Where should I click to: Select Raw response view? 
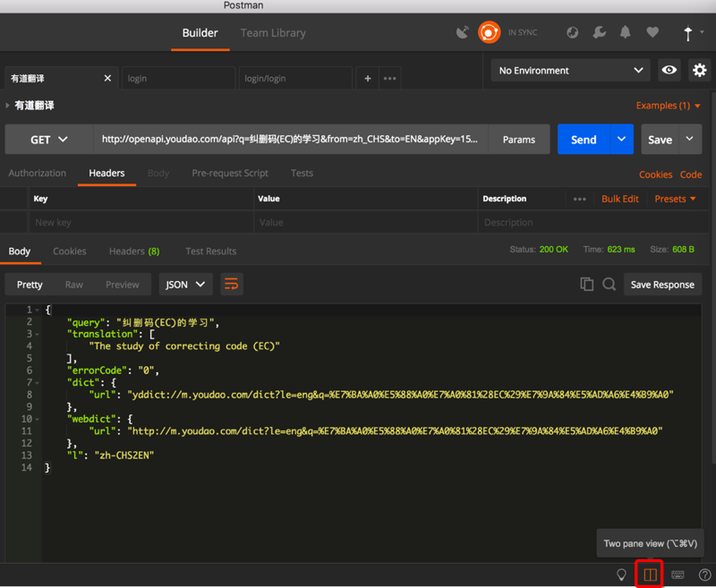pyautogui.click(x=74, y=285)
